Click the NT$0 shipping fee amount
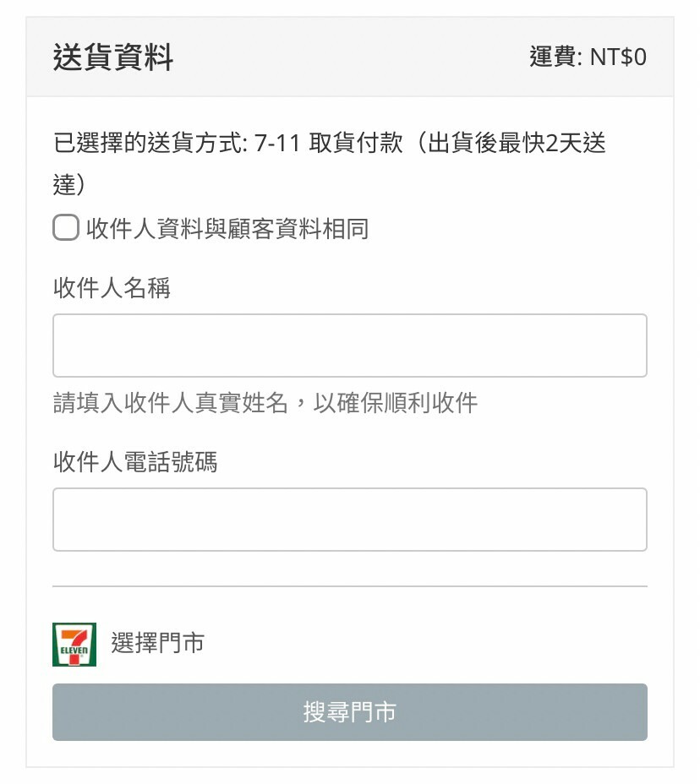This screenshot has height=784, width=700. coord(618,57)
